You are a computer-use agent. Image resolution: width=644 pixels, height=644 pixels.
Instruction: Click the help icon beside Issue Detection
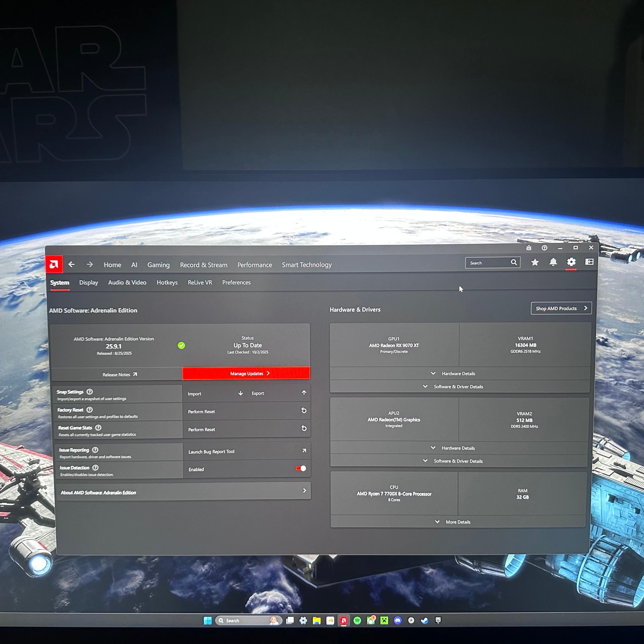point(95,468)
